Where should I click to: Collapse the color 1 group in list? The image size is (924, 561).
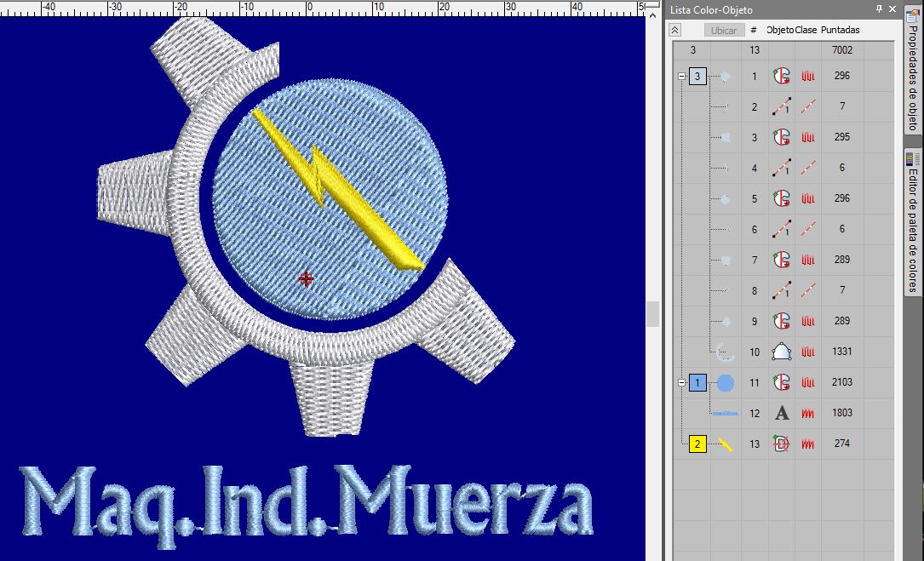coord(681,383)
